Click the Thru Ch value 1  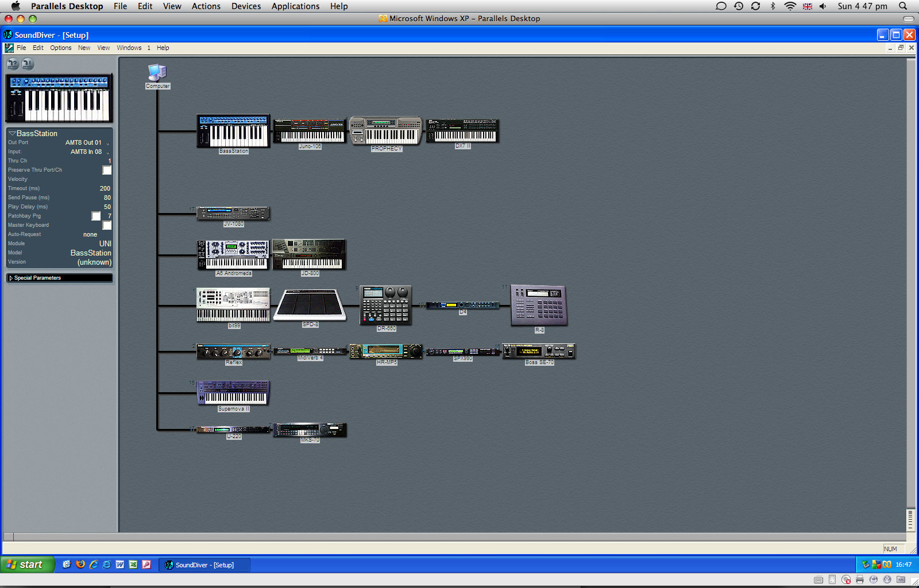[x=110, y=161]
